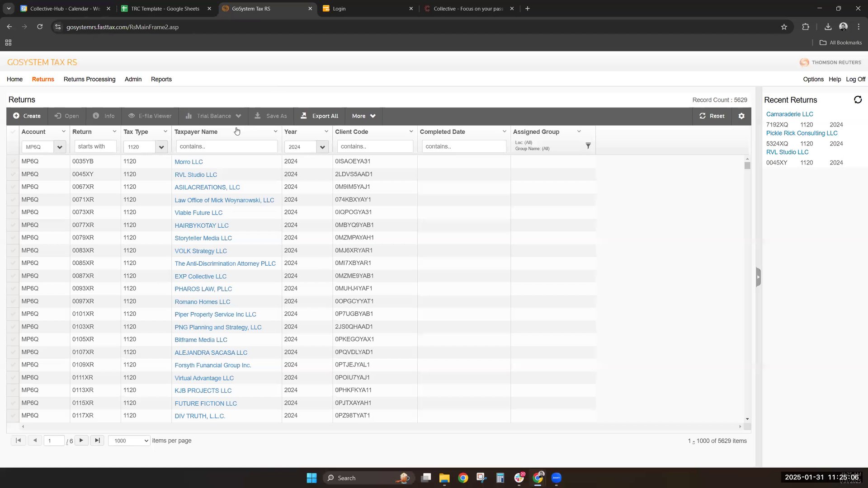Toggle the select-all rows header checkbox
Screen dimensions: 868x488
[x=13, y=132]
